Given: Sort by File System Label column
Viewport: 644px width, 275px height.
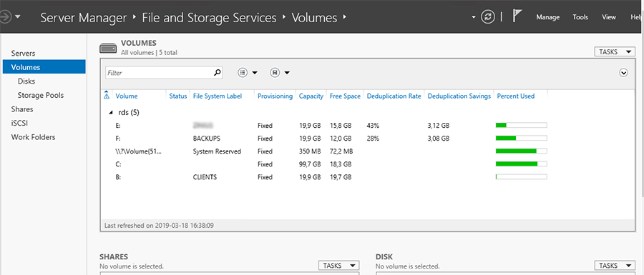Looking at the screenshot, I should (x=218, y=96).
